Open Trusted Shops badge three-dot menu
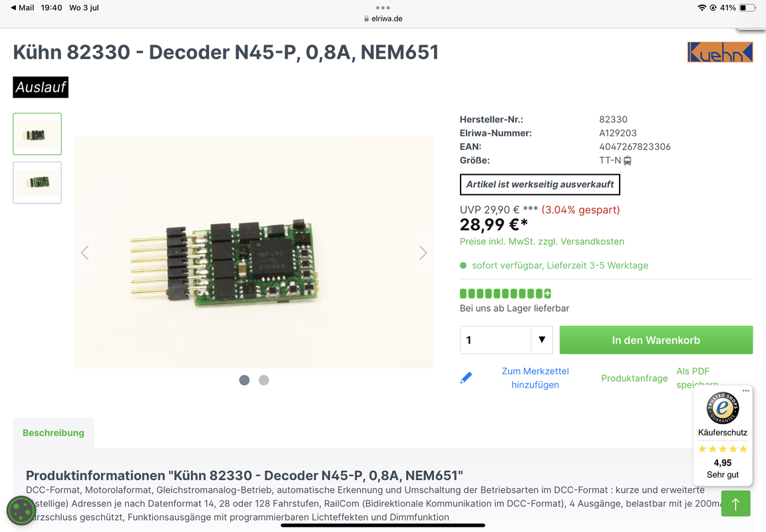Screen dimensions: 766x532 [746, 391]
